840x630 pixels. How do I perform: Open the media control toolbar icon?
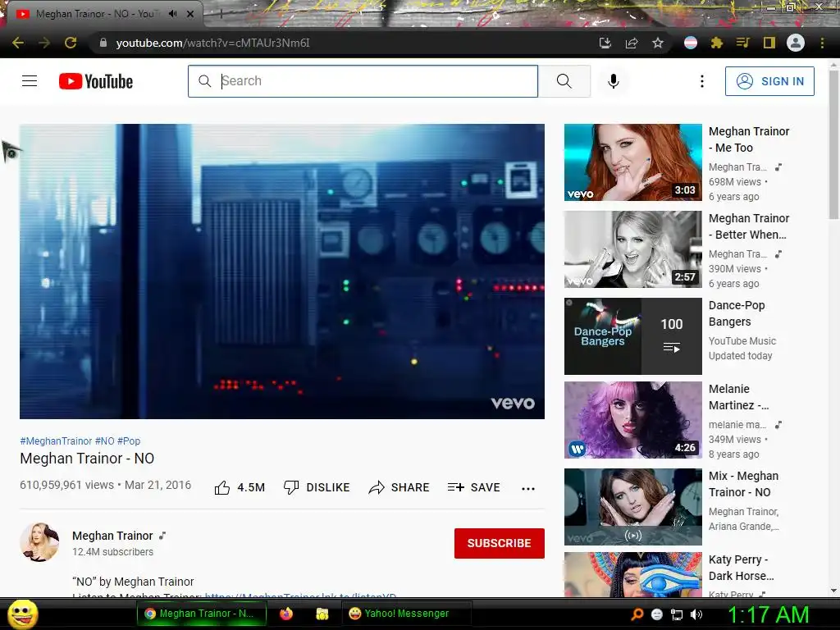743,43
